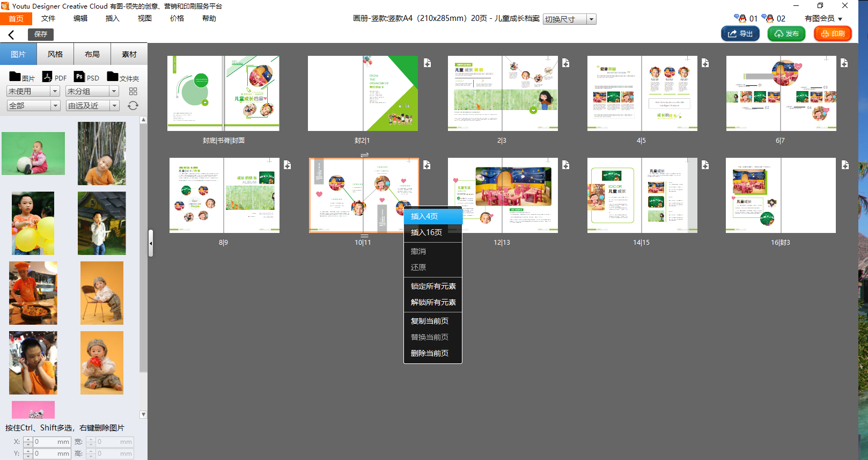Open the 由远及近 sort dropdown
The width and height of the screenshot is (868, 460).
click(114, 106)
